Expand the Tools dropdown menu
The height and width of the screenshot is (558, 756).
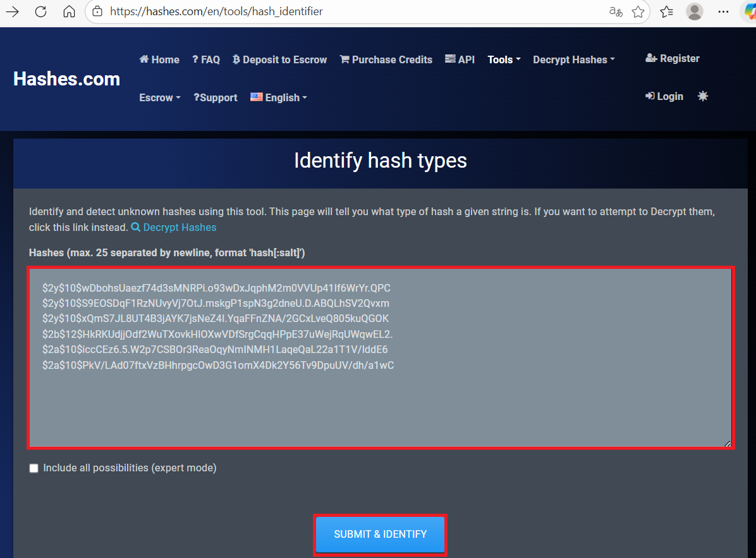tap(504, 59)
